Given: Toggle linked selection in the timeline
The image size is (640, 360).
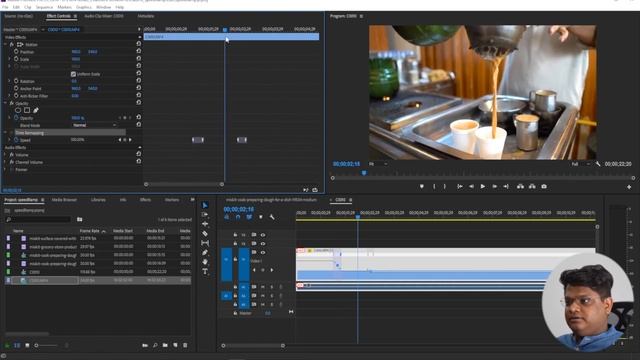Looking at the screenshot, I should (x=249, y=217).
